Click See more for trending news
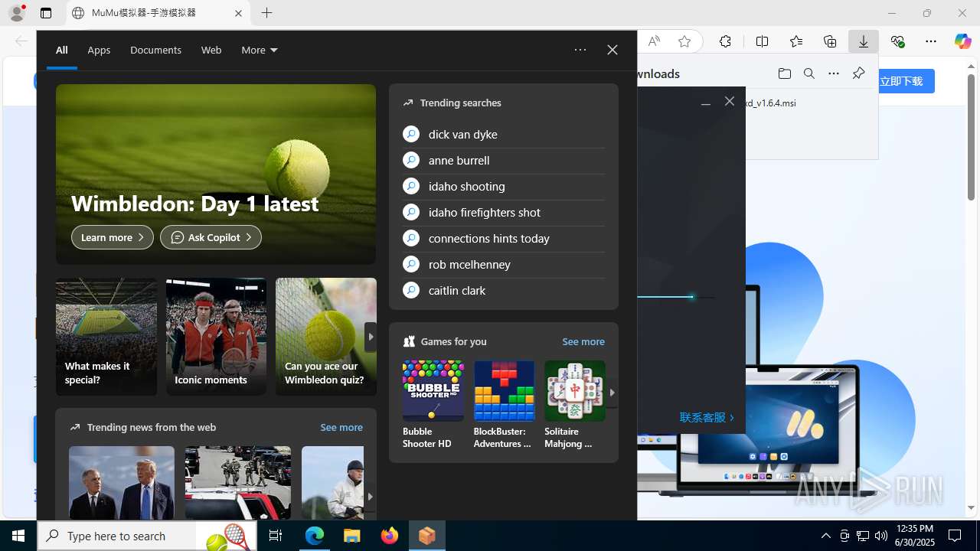 coord(341,427)
